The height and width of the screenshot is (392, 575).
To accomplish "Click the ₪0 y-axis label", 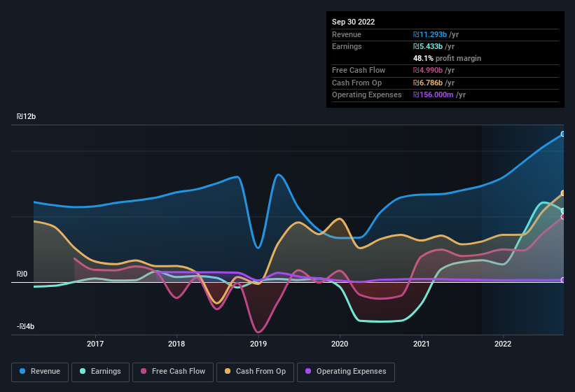I will pyautogui.click(x=22, y=274).
